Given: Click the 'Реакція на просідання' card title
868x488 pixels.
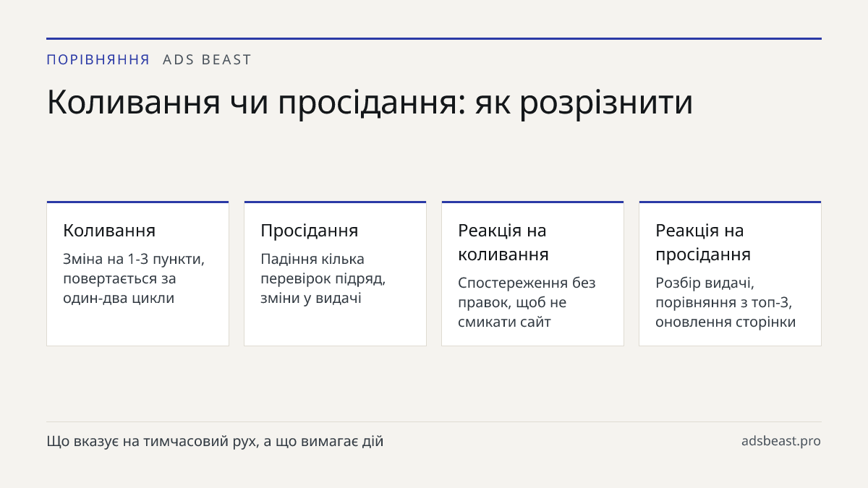Looking at the screenshot, I should coord(703,242).
